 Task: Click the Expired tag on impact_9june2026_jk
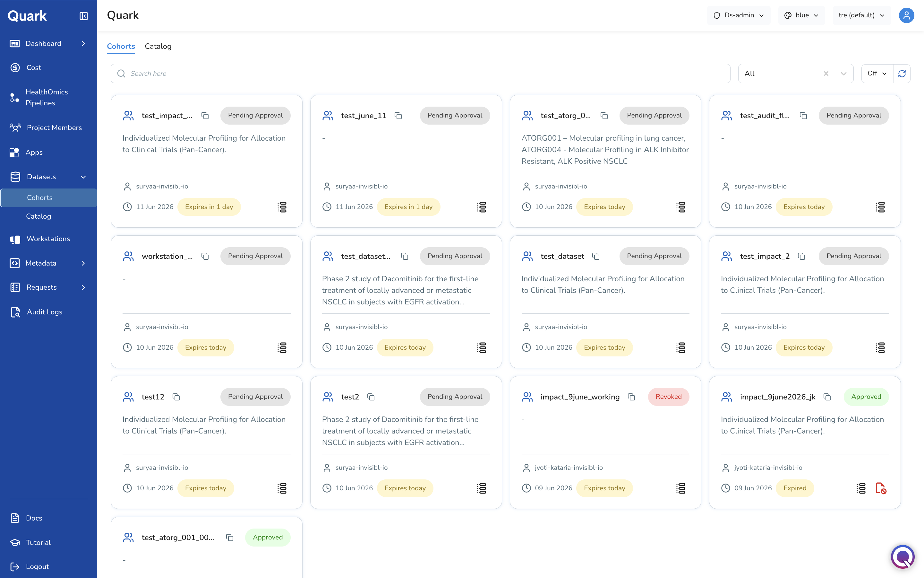point(795,488)
